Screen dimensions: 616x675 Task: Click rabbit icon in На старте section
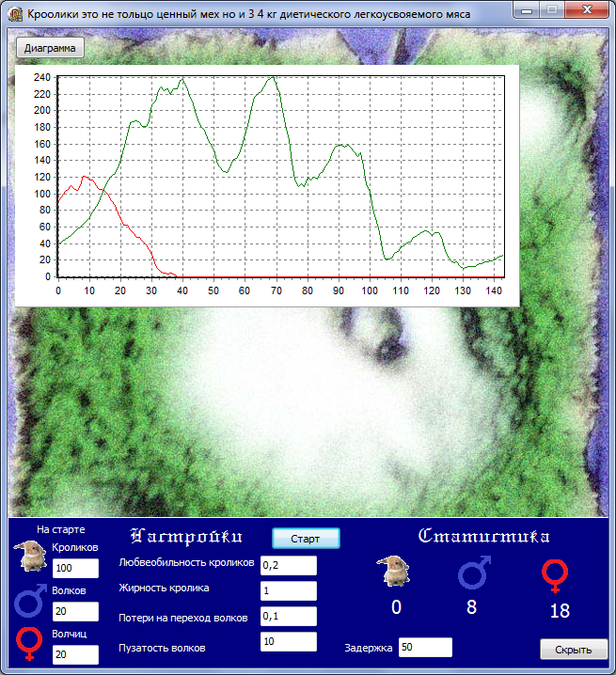click(31, 556)
